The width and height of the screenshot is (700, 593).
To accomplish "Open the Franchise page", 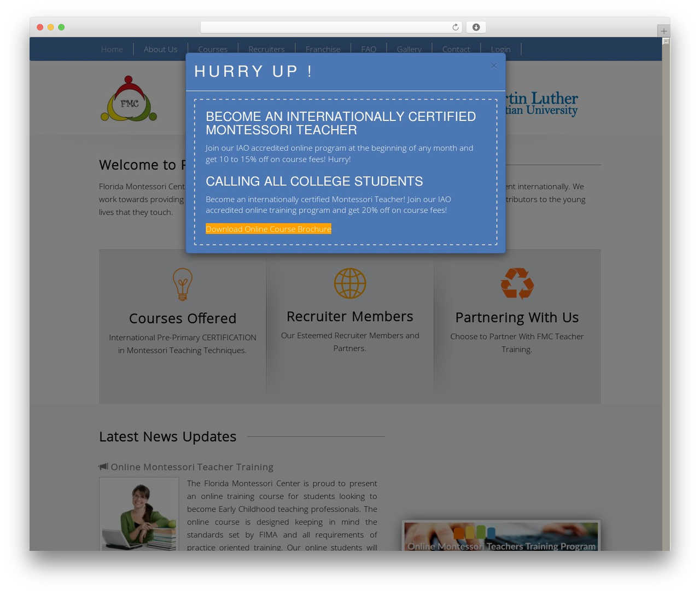I will tap(323, 49).
